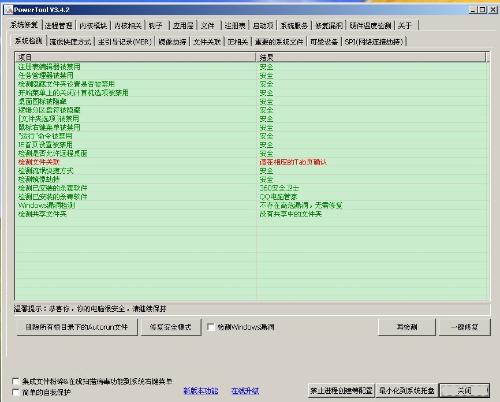This screenshot has width=500, height=402.
Task: Open the 新版本功能 link
Action: click(x=201, y=391)
